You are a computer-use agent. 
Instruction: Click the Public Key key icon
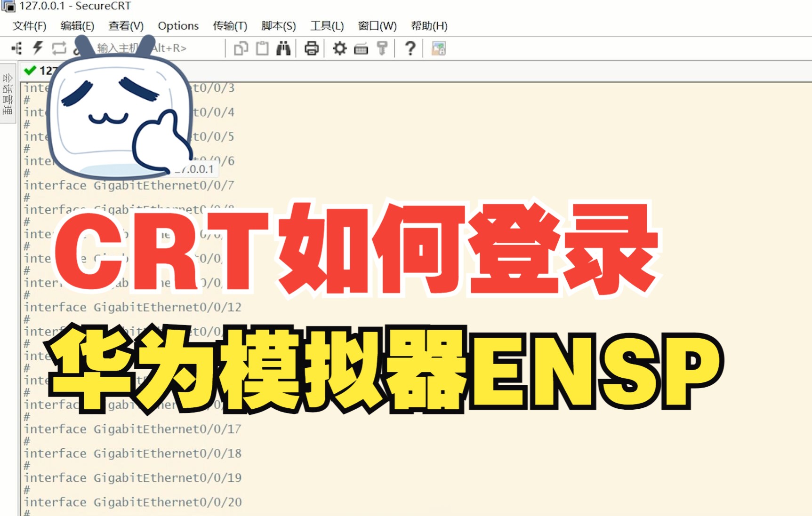click(x=382, y=48)
